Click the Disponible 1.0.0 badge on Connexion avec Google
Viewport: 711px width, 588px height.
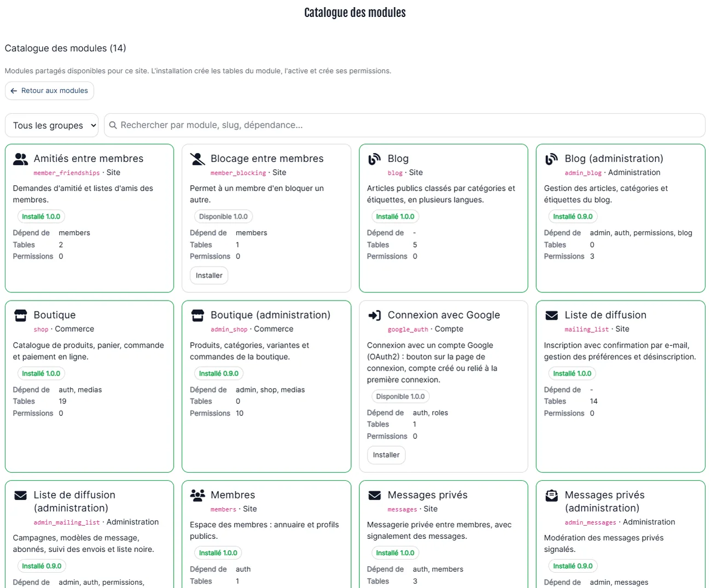pyautogui.click(x=400, y=396)
